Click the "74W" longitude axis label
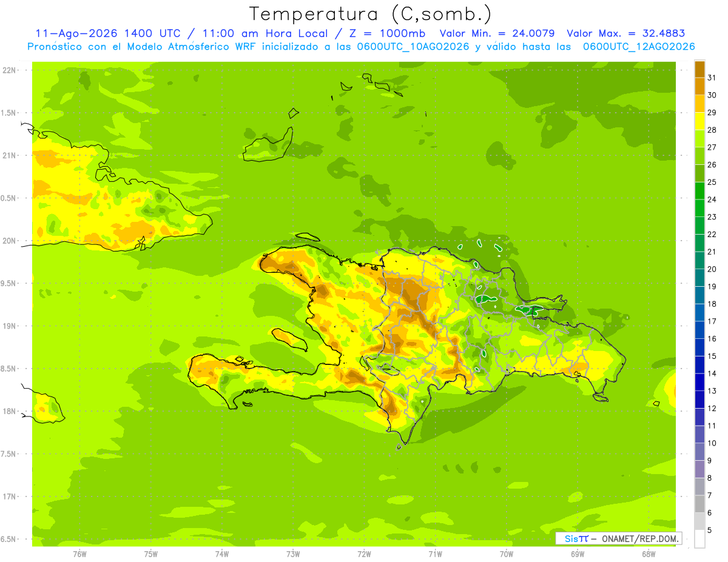The width and height of the screenshot is (728, 562). pyautogui.click(x=222, y=554)
